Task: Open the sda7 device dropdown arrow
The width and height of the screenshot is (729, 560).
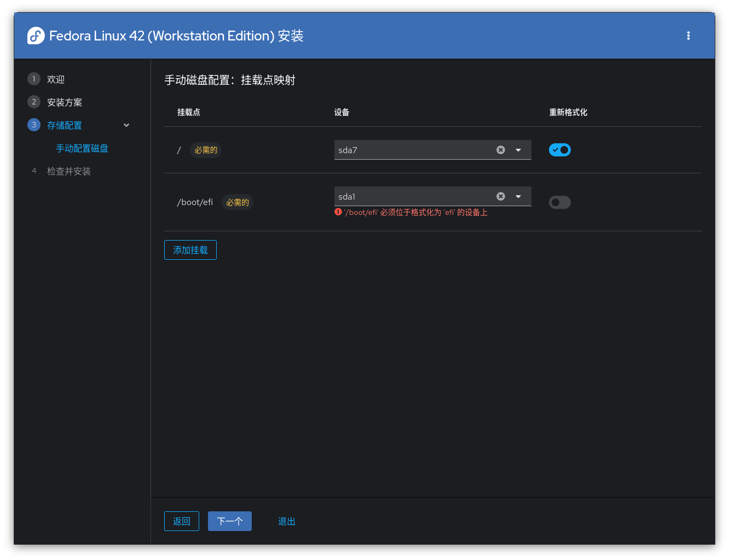Action: click(518, 150)
